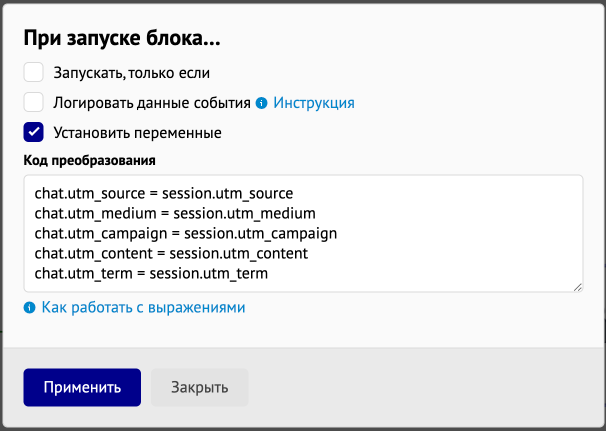Enable the 'Запускать, только если' checkbox

(33, 72)
